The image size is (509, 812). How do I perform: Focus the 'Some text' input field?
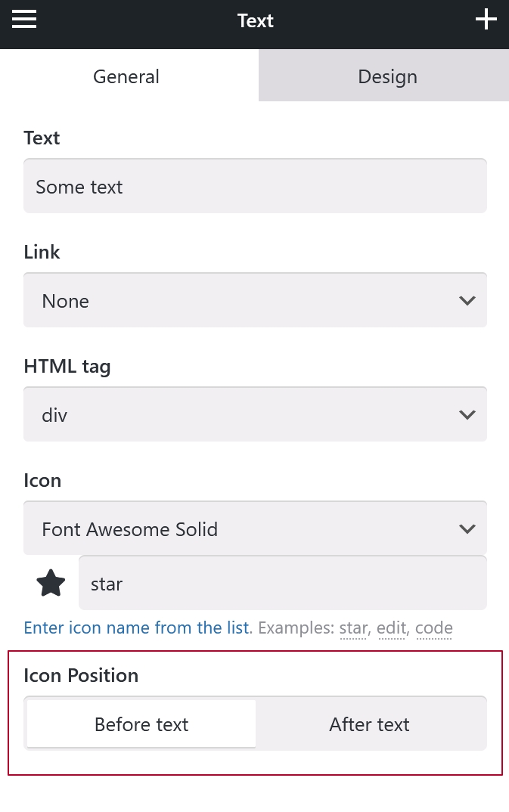point(255,187)
